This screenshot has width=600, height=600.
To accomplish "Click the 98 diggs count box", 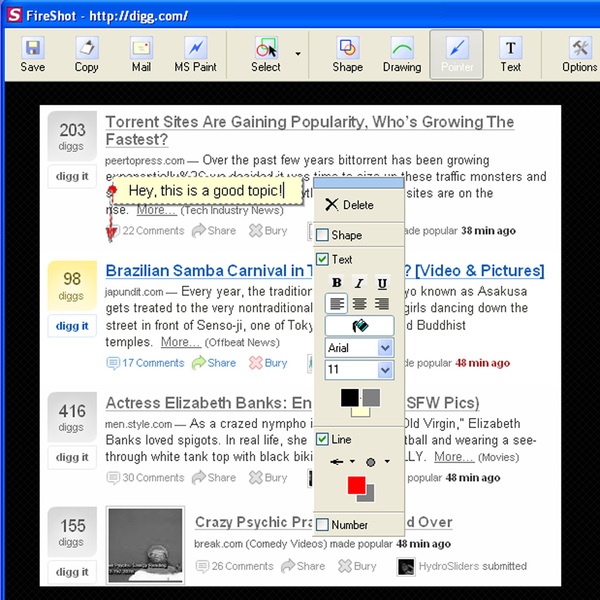I will [72, 286].
